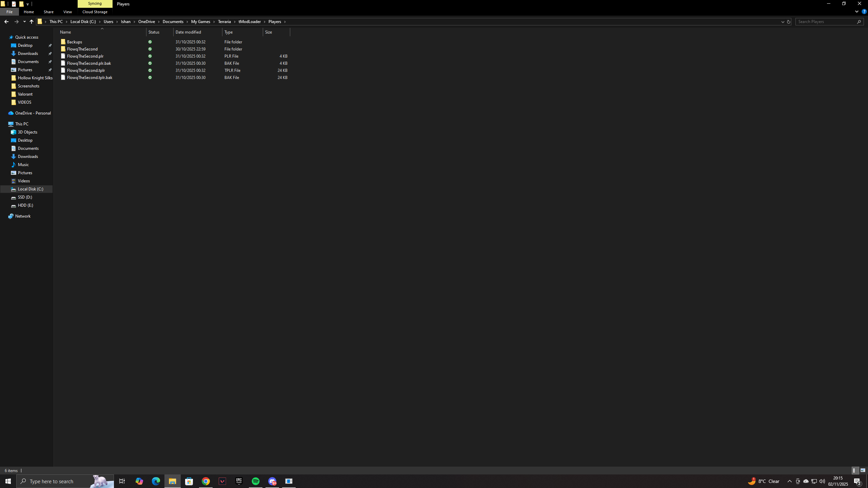Open the File menu

point(9,12)
